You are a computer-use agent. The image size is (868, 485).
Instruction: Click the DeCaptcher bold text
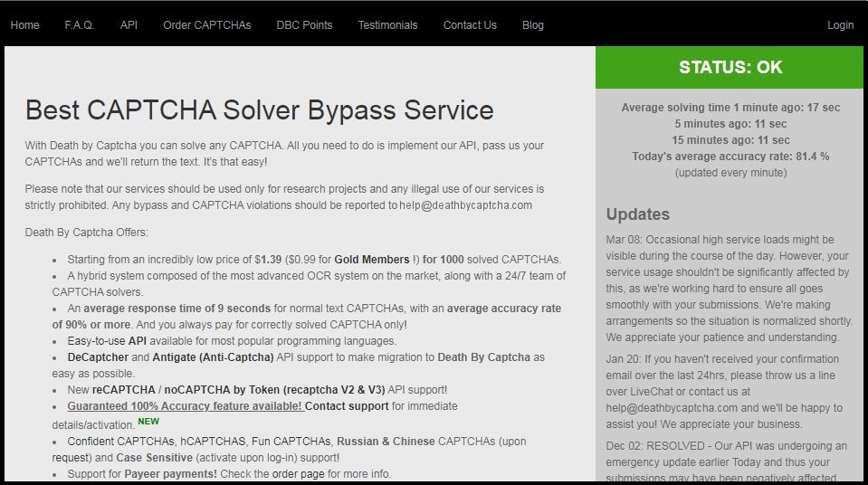(98, 357)
